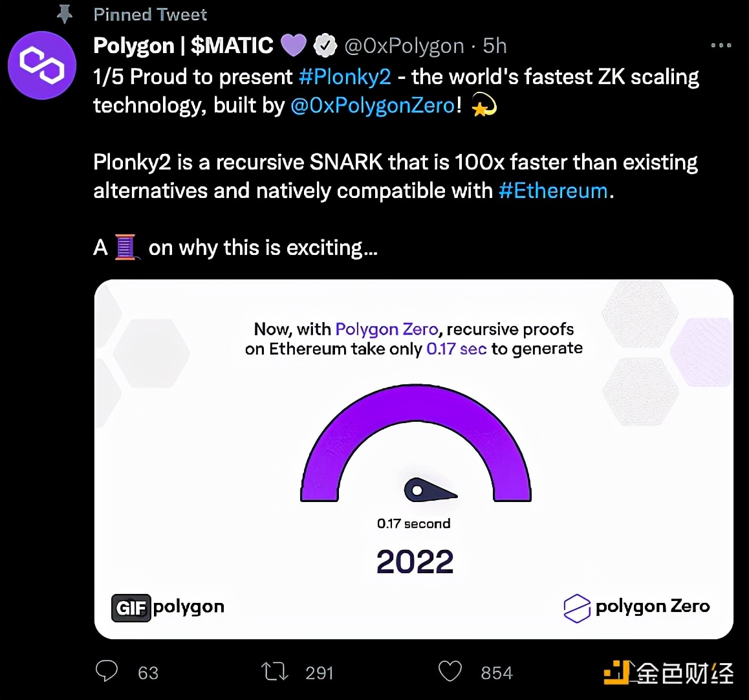Retweet using the retweet arrows icon

275,672
